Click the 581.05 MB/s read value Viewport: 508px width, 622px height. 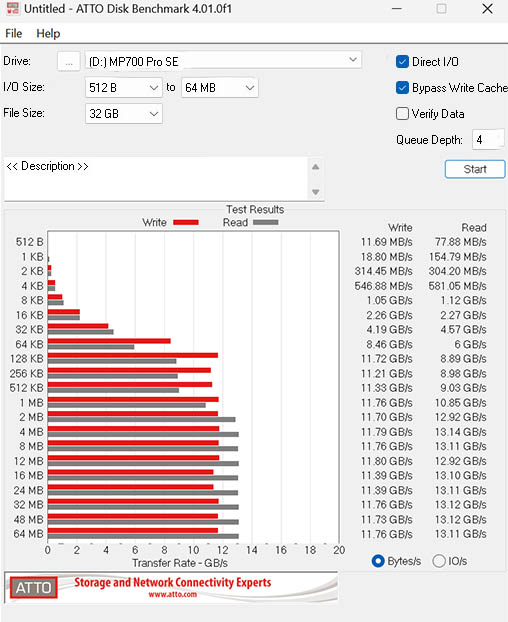pos(457,286)
